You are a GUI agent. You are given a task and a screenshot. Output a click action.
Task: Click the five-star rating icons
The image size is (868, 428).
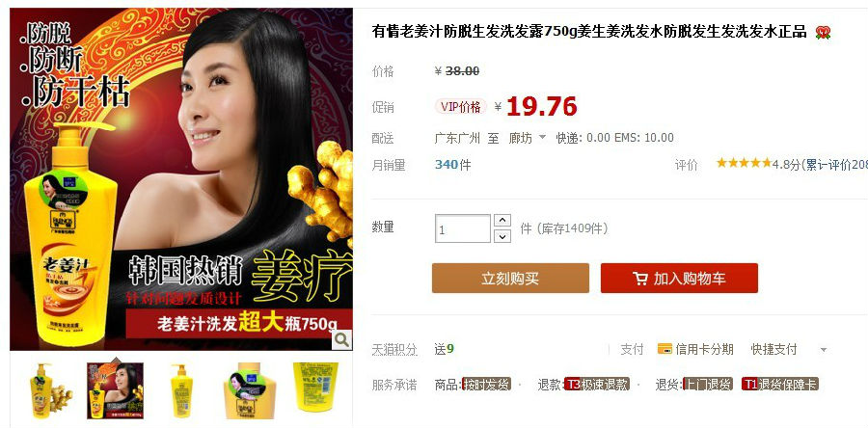click(x=744, y=163)
